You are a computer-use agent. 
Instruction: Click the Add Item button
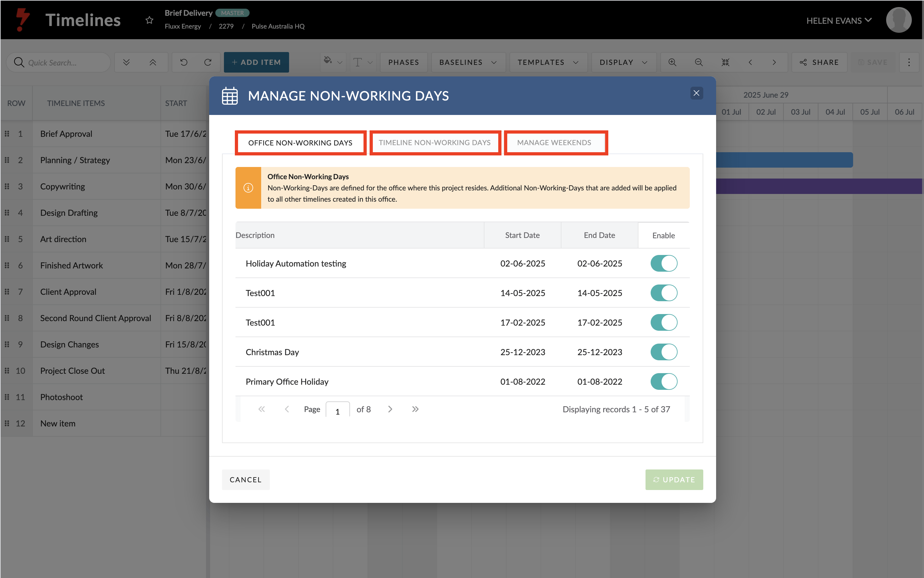click(256, 62)
